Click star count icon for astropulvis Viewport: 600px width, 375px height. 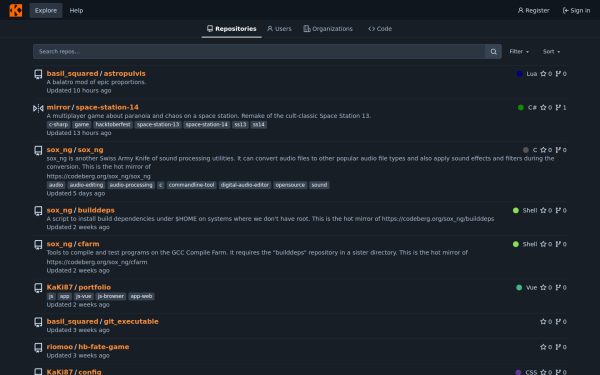(543, 73)
